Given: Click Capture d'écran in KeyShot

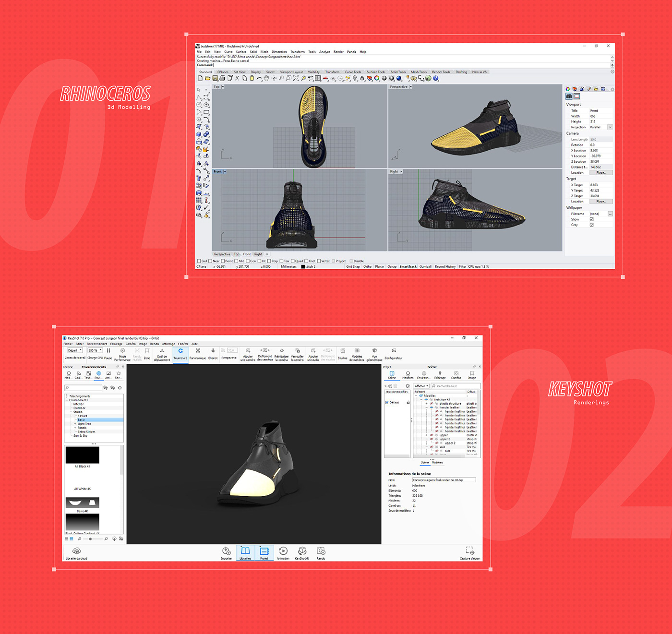Looking at the screenshot, I should point(469,552).
